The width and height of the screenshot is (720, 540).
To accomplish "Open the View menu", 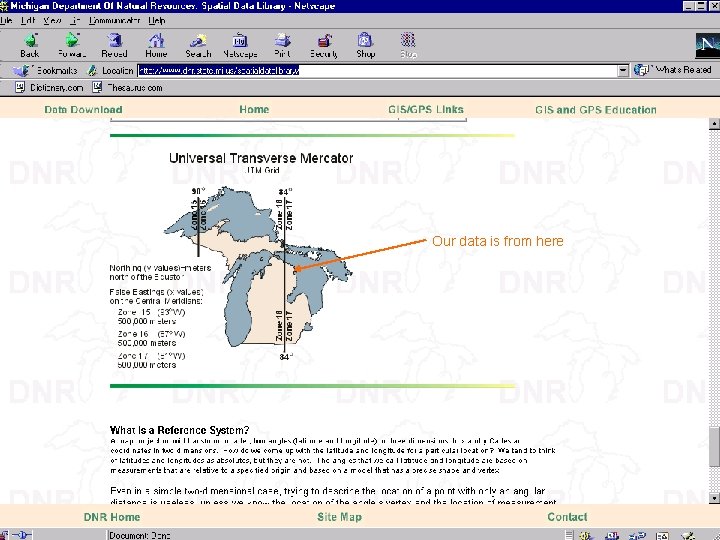I will click(52, 20).
